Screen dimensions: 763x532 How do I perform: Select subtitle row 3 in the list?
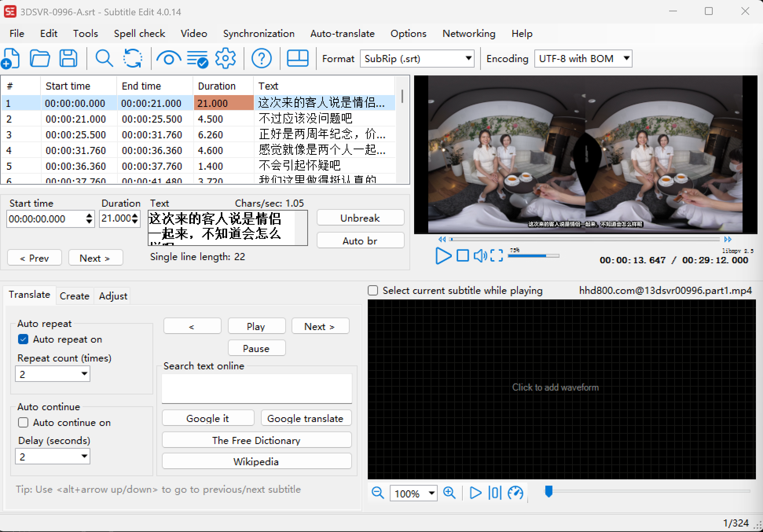point(198,135)
